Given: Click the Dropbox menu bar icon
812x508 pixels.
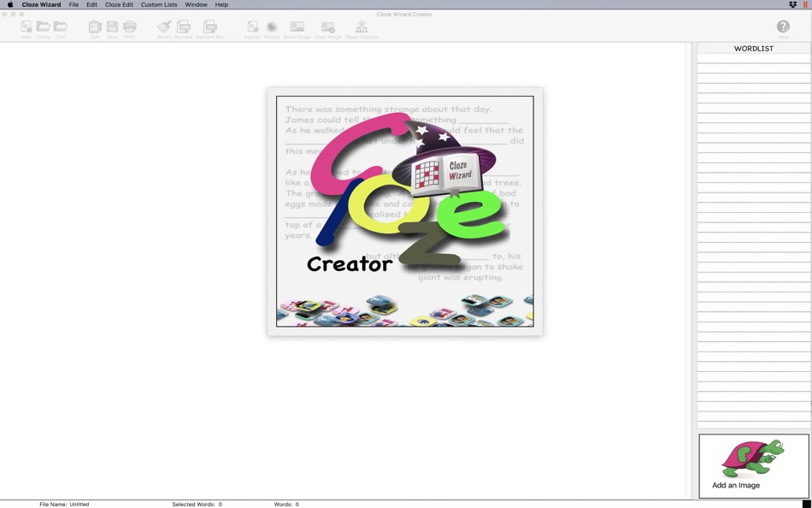Looking at the screenshot, I should tap(792, 4).
